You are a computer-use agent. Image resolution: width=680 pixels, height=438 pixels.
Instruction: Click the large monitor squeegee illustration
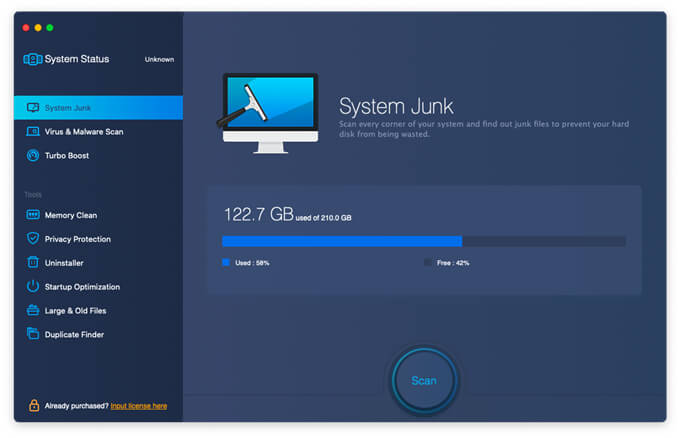pyautogui.click(x=268, y=114)
